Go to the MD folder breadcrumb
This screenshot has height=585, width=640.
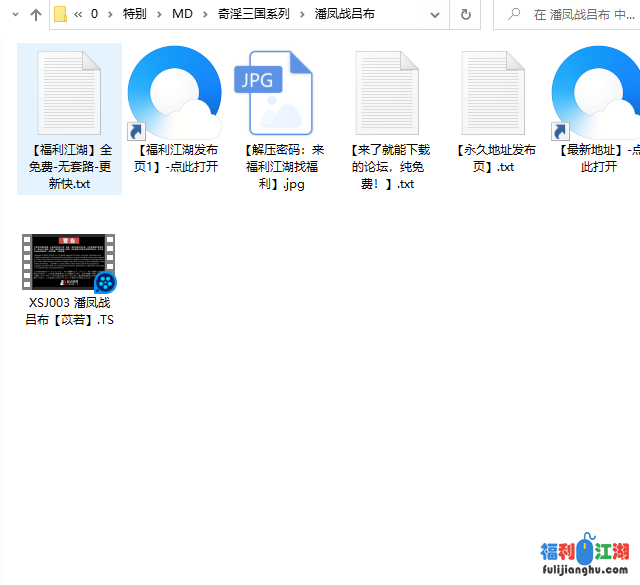[183, 15]
